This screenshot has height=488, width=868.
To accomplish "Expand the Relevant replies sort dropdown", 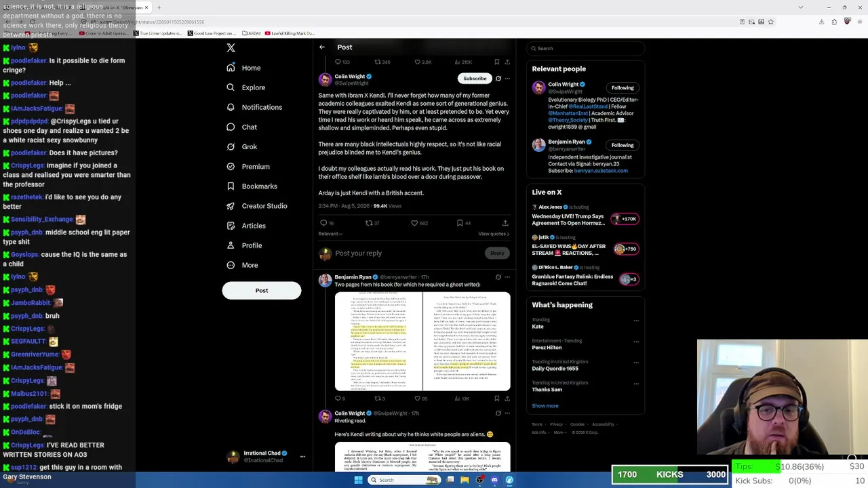I will 330,234.
